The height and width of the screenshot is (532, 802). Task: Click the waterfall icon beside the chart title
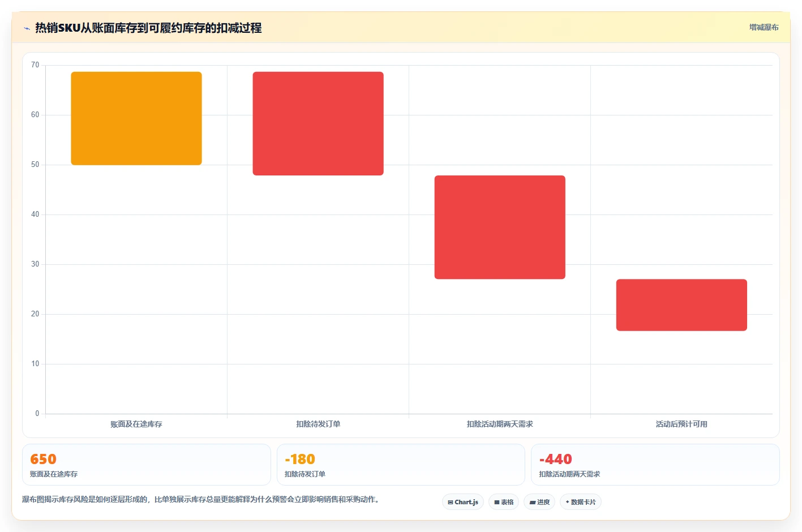point(27,28)
